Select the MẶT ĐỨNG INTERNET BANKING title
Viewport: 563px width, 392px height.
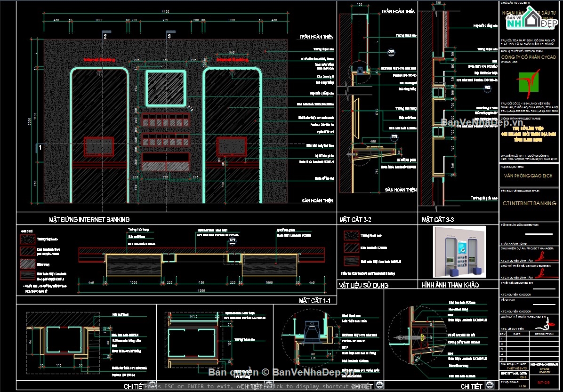pos(89,219)
